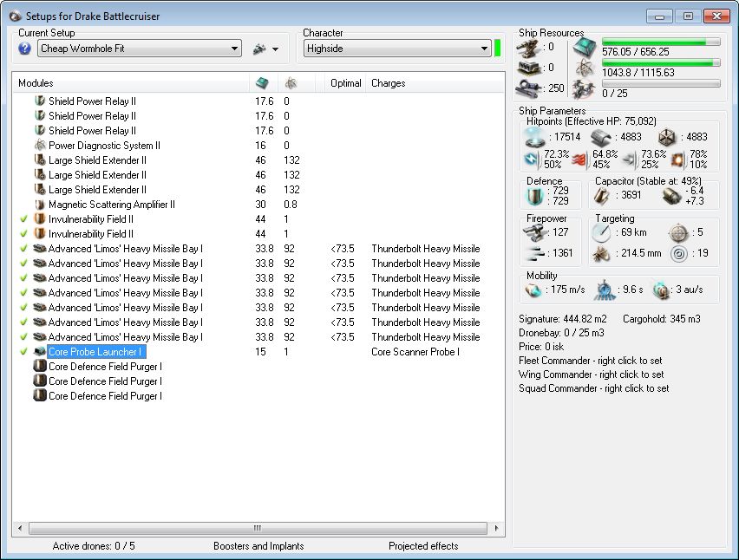
Task: Select the first Shield Power Relay II icon
Action: pyautogui.click(x=40, y=101)
